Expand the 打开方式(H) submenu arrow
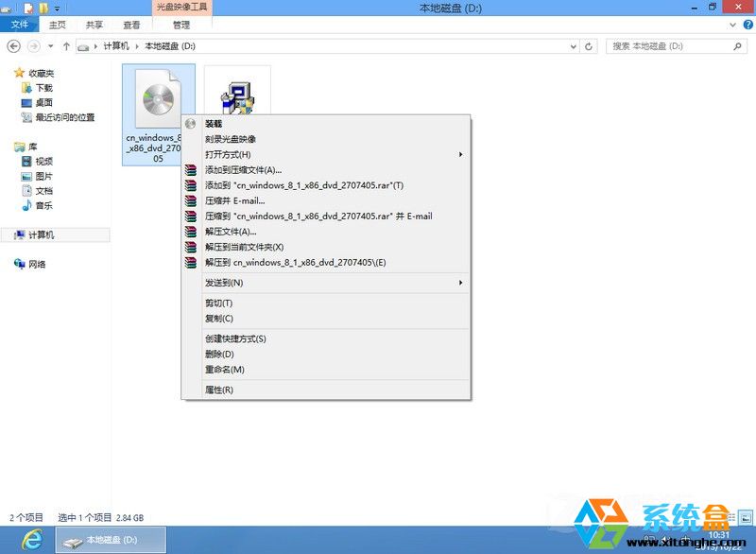 pyautogui.click(x=461, y=153)
